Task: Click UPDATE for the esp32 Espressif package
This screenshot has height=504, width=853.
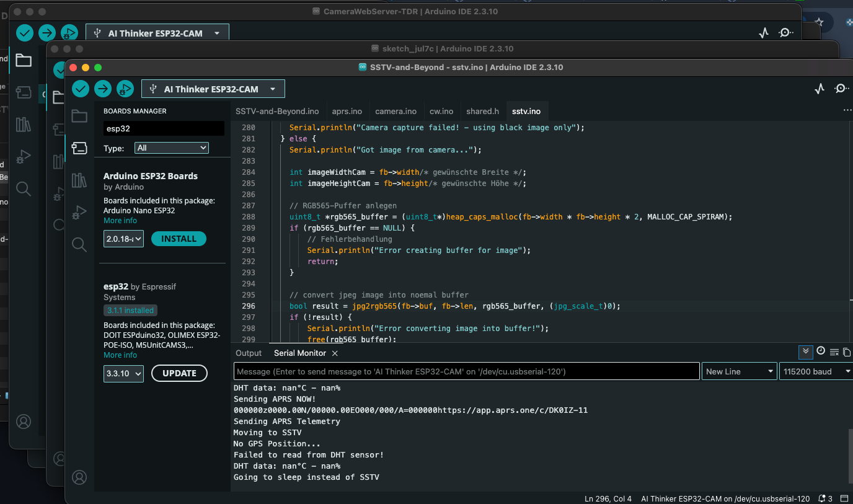Action: pos(179,373)
